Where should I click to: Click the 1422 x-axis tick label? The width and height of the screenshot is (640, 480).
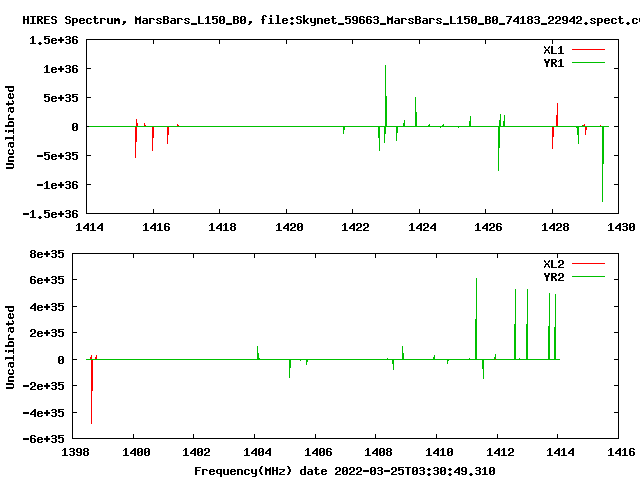[x=355, y=227]
